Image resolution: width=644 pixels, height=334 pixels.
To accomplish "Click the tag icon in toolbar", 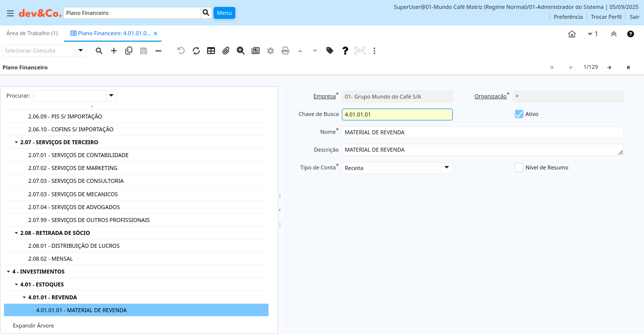I will [x=330, y=51].
